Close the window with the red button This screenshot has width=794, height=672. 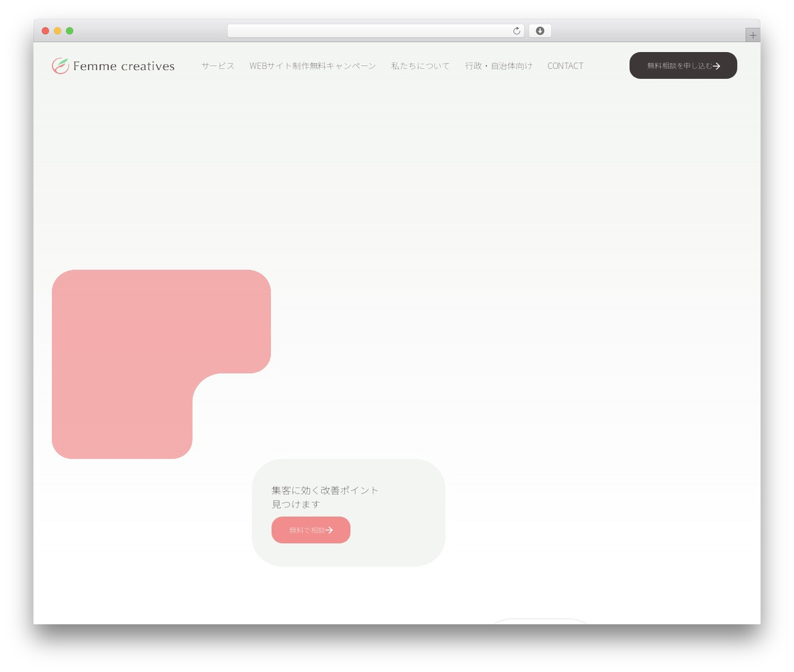[x=45, y=31]
